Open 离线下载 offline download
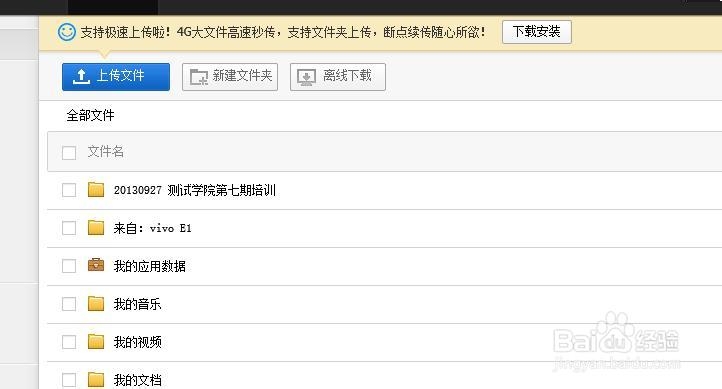This screenshot has height=389, width=722. [x=338, y=76]
